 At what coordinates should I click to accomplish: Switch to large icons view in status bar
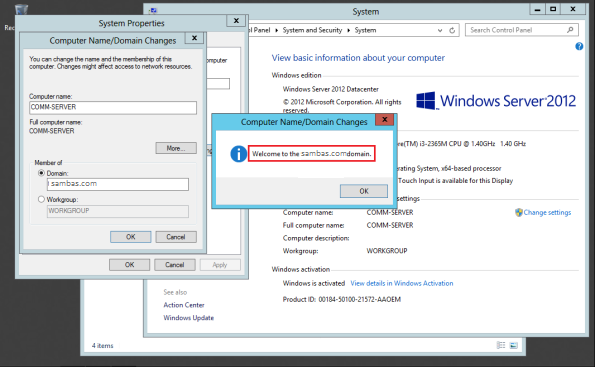click(x=513, y=345)
